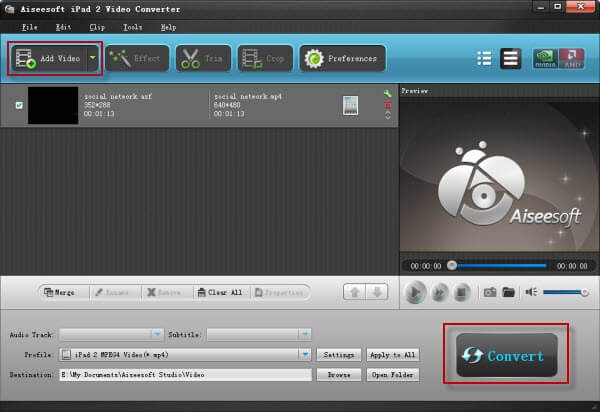Open the Subtitle dropdown
The height and width of the screenshot is (412, 600).
[x=259, y=334]
